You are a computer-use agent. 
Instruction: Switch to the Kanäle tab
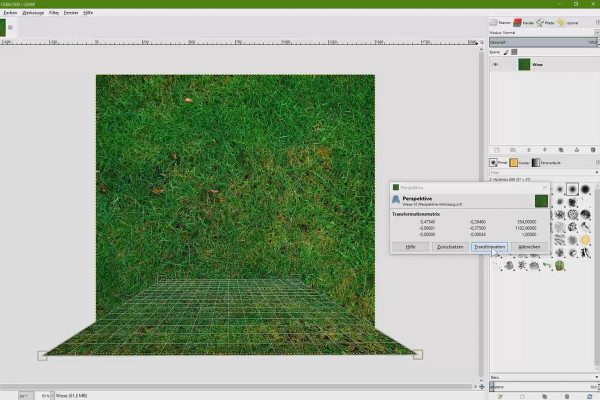pos(523,23)
